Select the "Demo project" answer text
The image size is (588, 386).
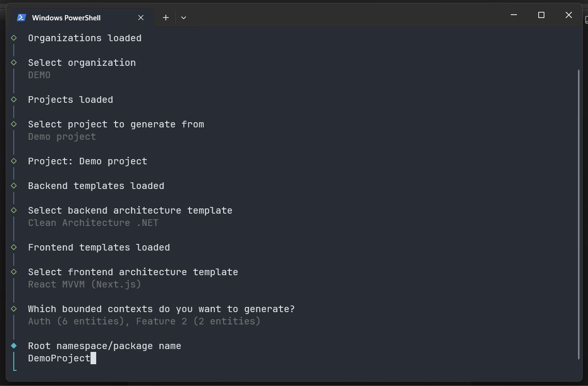[x=62, y=136]
